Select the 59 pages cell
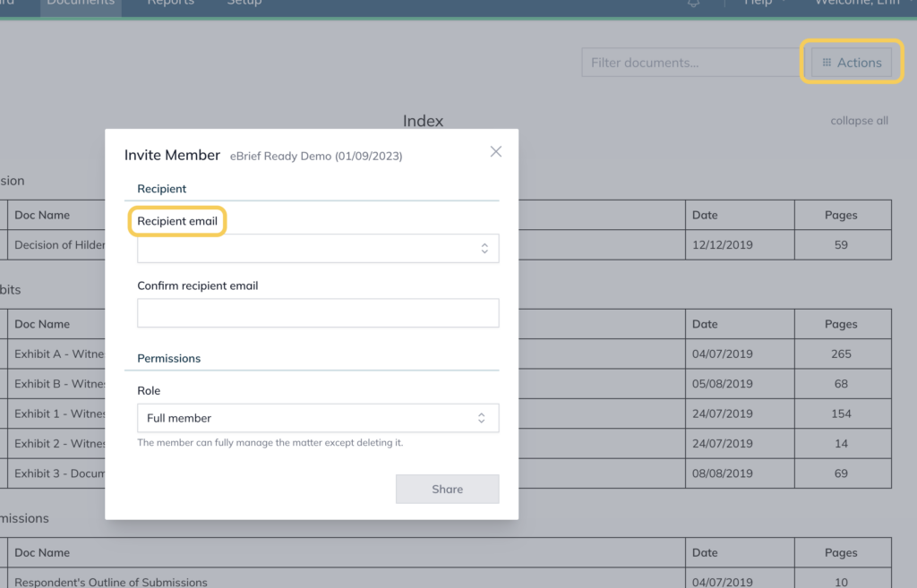The width and height of the screenshot is (917, 588). click(x=843, y=245)
